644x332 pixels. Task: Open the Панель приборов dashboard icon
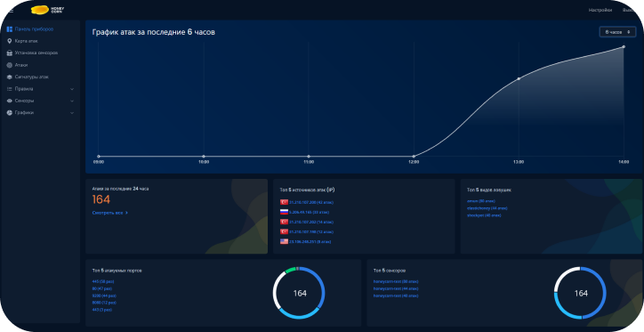[x=10, y=29]
